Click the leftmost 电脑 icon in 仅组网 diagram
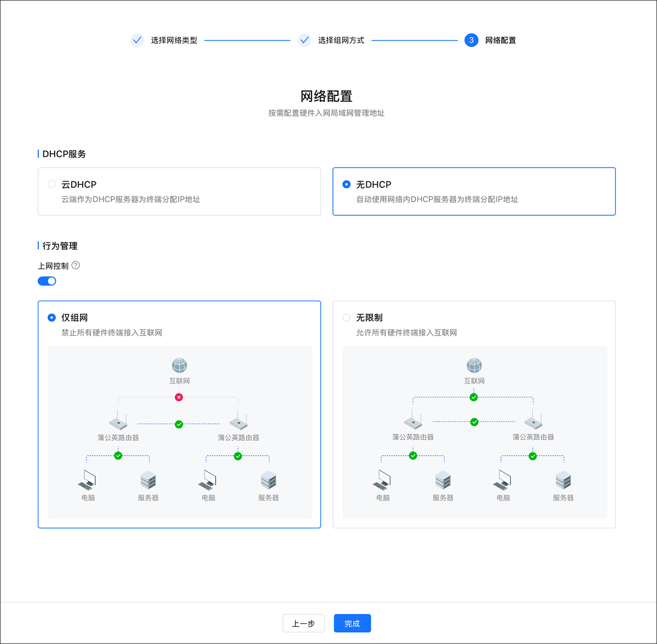The image size is (657, 644). coord(88,480)
